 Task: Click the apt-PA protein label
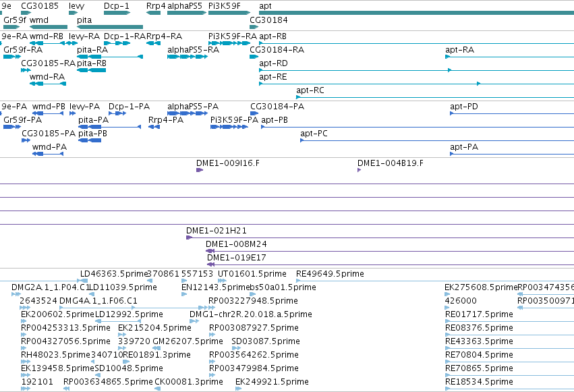[464, 147]
